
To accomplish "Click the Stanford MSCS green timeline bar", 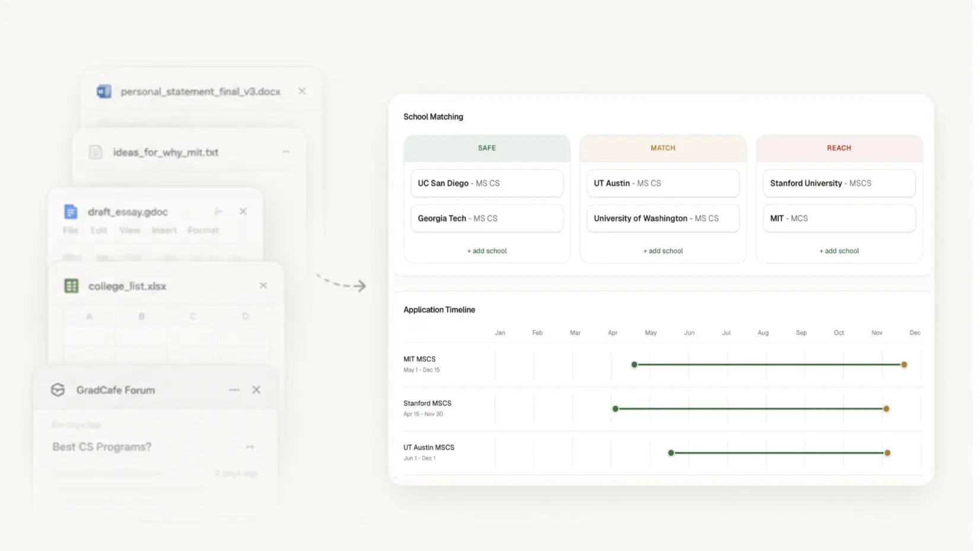I will (750, 408).
